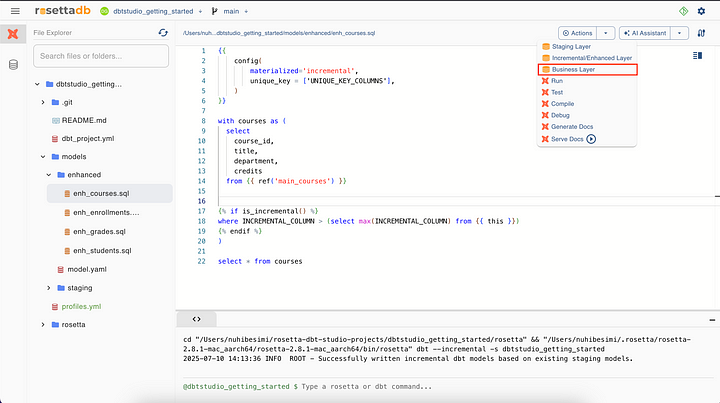Viewport: 720px width, 403px height.
Task: Choose Business Layer from Actions menu
Action: [x=587, y=69]
